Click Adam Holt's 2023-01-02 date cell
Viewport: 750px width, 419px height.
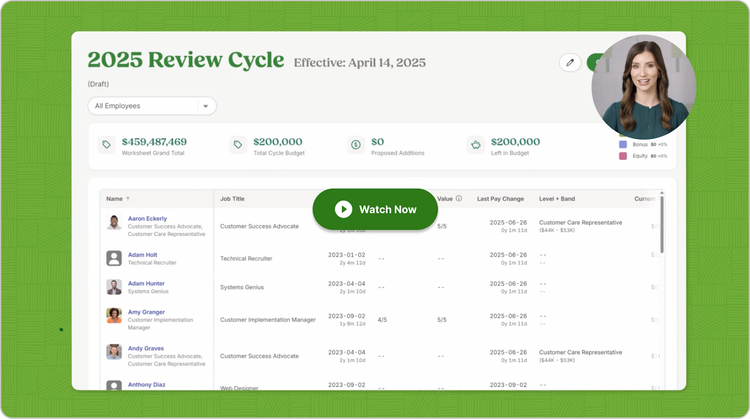[346, 255]
